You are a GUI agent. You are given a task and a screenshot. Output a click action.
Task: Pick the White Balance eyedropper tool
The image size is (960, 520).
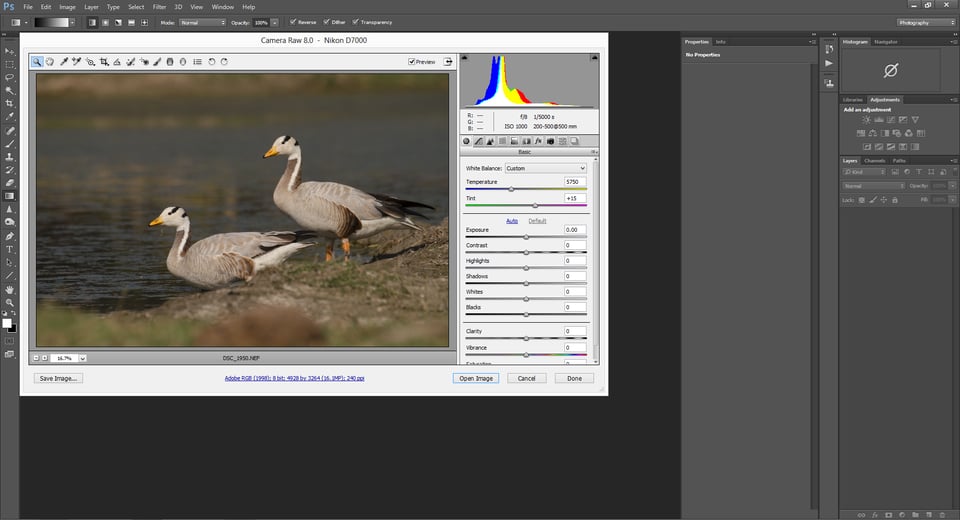point(64,62)
